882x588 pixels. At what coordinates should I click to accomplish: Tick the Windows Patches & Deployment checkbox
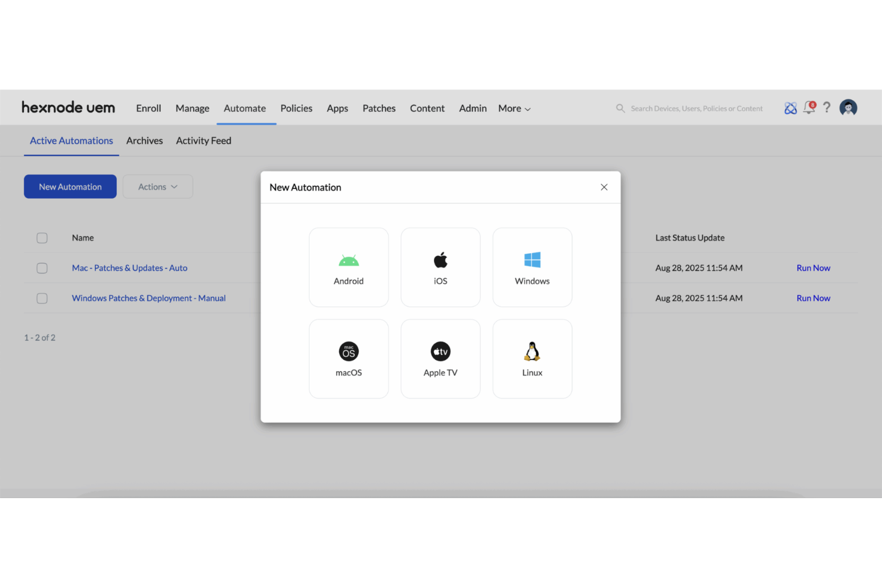coord(42,298)
